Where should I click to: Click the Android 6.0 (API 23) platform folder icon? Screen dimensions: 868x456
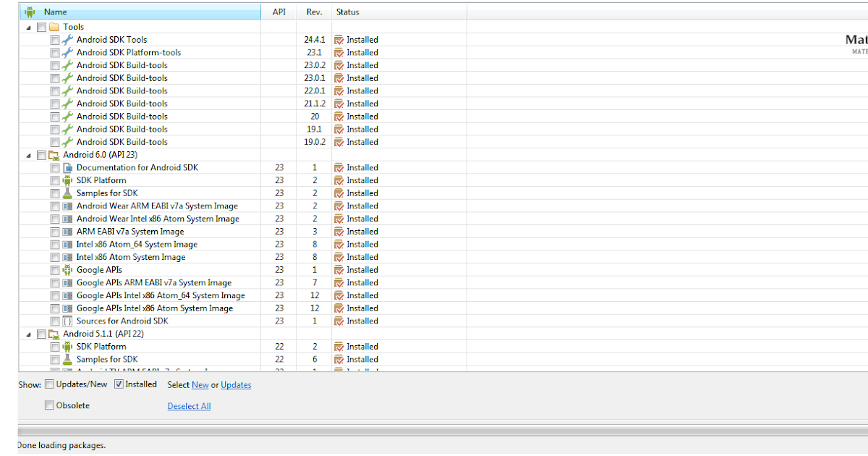54,155
